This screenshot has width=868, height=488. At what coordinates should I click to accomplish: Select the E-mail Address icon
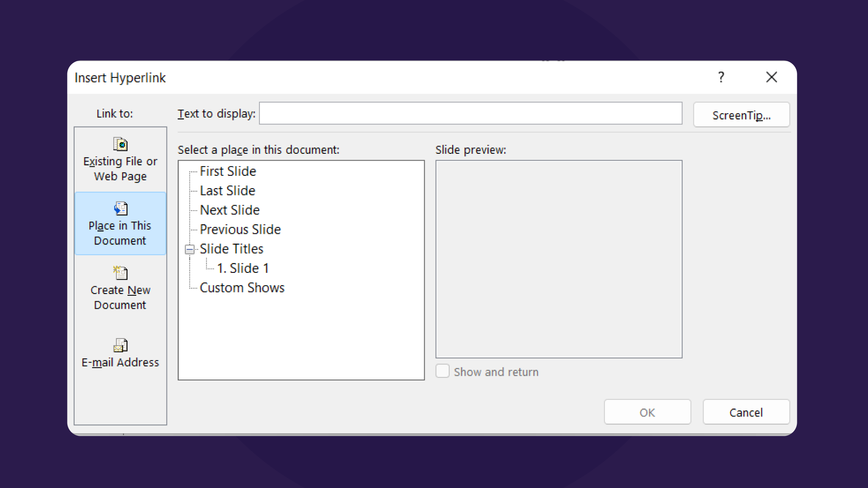pyautogui.click(x=120, y=345)
